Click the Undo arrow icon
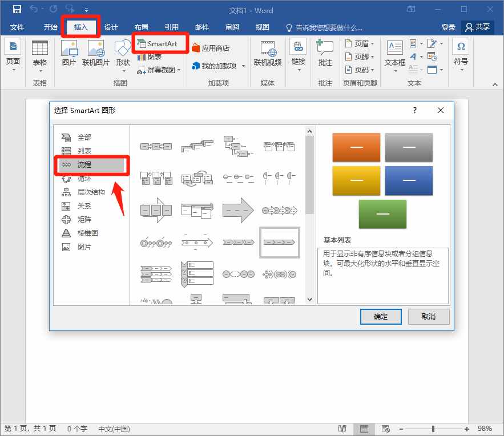This screenshot has width=504, height=436. pos(34,9)
